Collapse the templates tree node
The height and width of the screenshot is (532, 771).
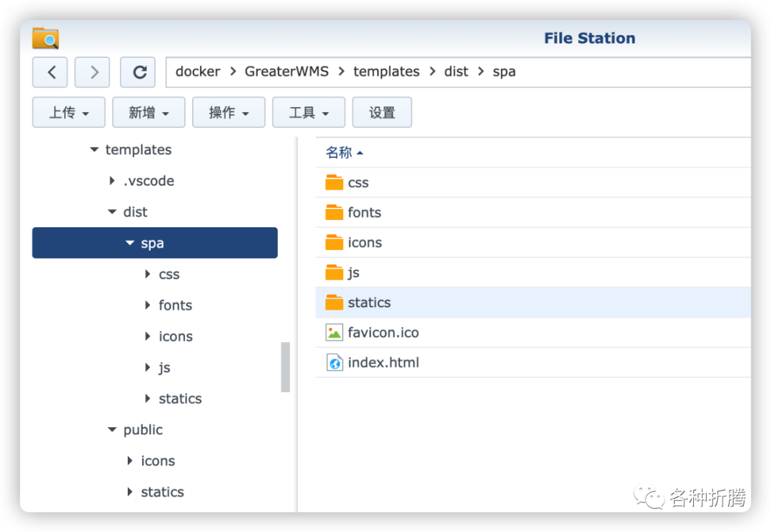coord(94,150)
